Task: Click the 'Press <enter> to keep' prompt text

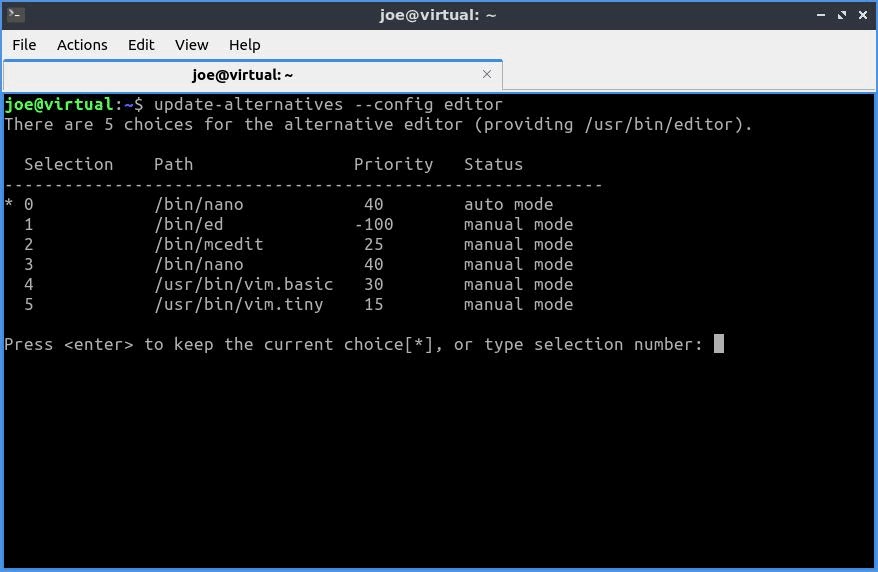Action: (353, 344)
